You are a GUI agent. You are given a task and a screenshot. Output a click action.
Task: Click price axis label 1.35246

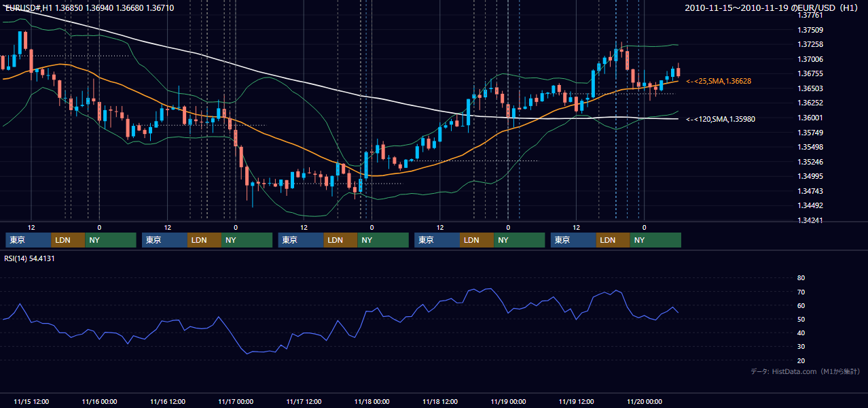[810, 162]
